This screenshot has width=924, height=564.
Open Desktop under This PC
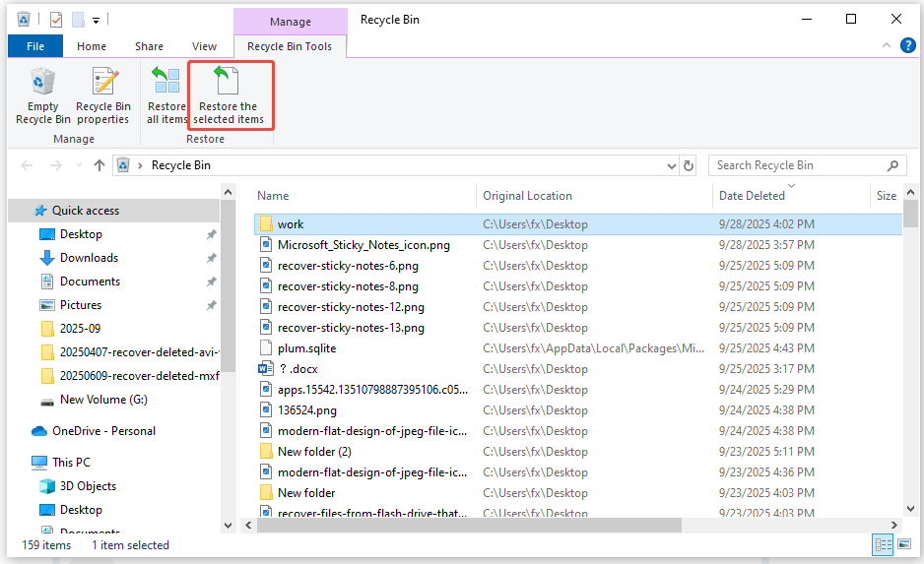point(82,510)
